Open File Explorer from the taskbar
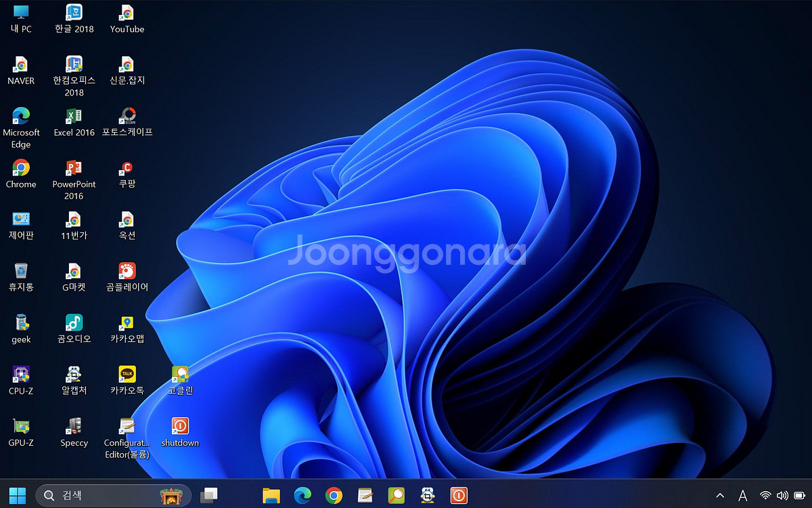The image size is (812, 508). 271,495
